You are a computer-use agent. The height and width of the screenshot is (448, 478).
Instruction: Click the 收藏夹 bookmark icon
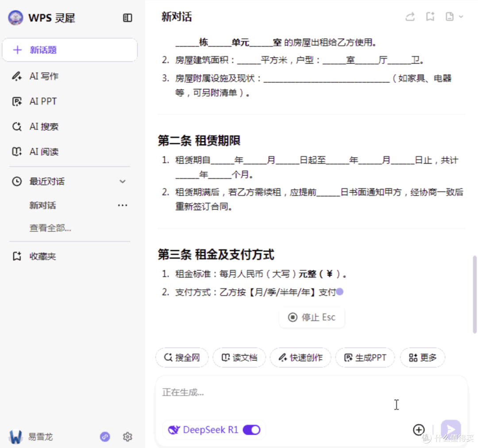17,256
